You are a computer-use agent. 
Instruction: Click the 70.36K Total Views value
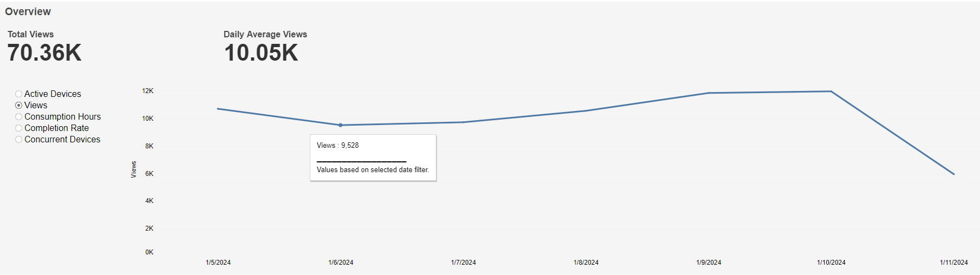click(x=44, y=53)
